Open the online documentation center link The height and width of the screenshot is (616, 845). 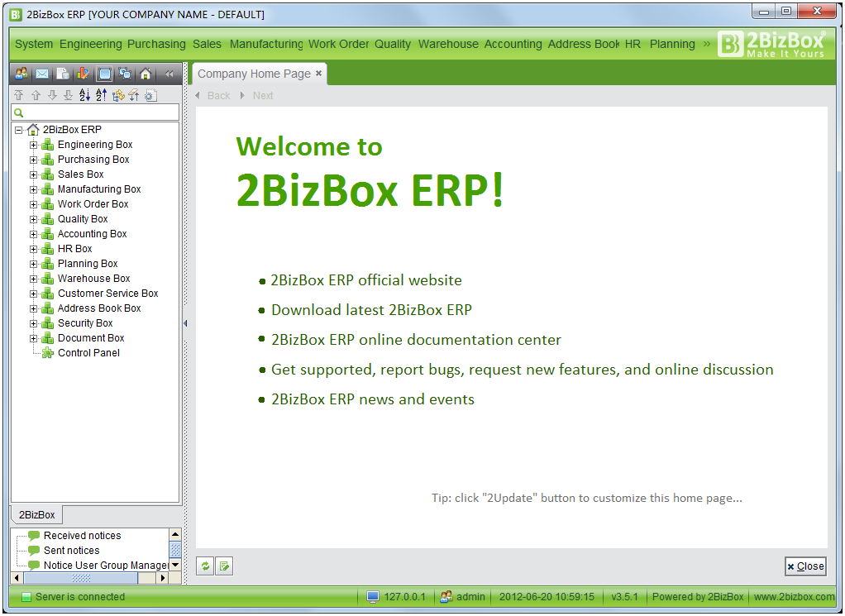point(416,340)
